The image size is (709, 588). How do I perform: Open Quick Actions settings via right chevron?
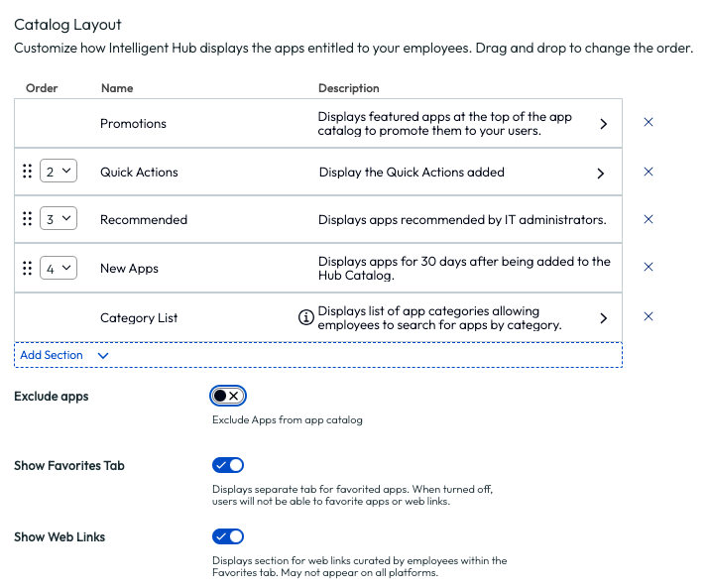600,173
